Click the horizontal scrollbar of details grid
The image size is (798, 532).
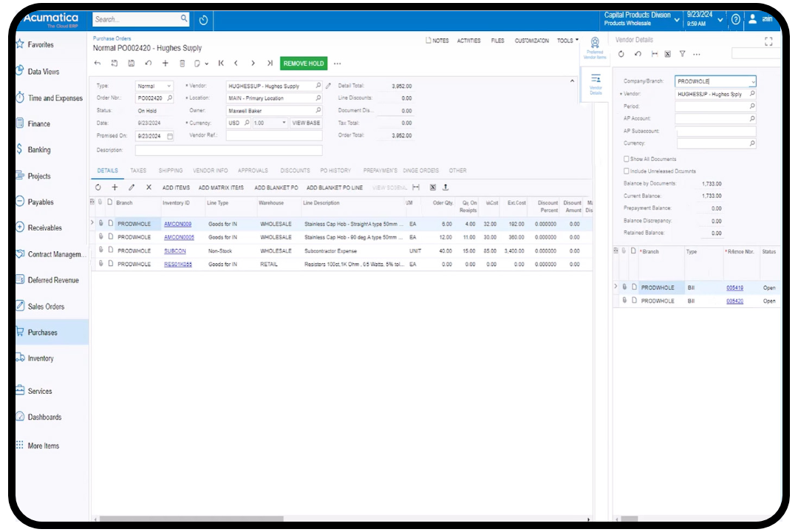coord(191,519)
